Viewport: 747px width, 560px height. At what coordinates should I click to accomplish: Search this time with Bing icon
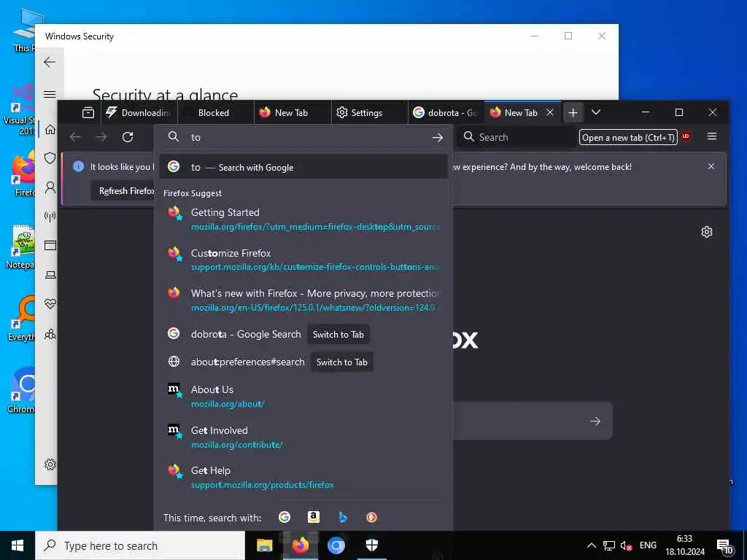point(343,517)
